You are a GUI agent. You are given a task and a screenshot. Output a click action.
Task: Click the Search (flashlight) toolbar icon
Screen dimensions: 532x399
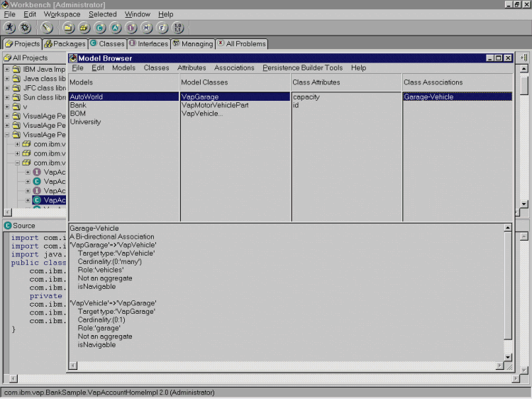tap(47, 28)
